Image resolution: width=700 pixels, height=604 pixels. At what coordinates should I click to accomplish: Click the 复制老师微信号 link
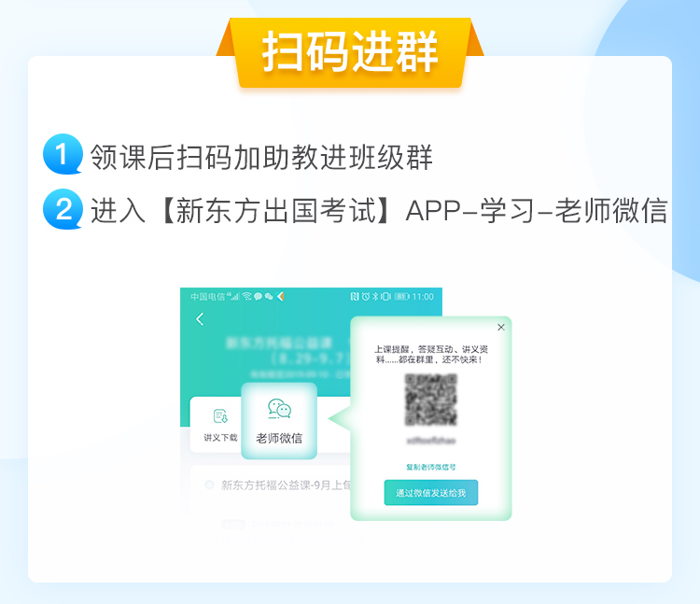(431, 467)
